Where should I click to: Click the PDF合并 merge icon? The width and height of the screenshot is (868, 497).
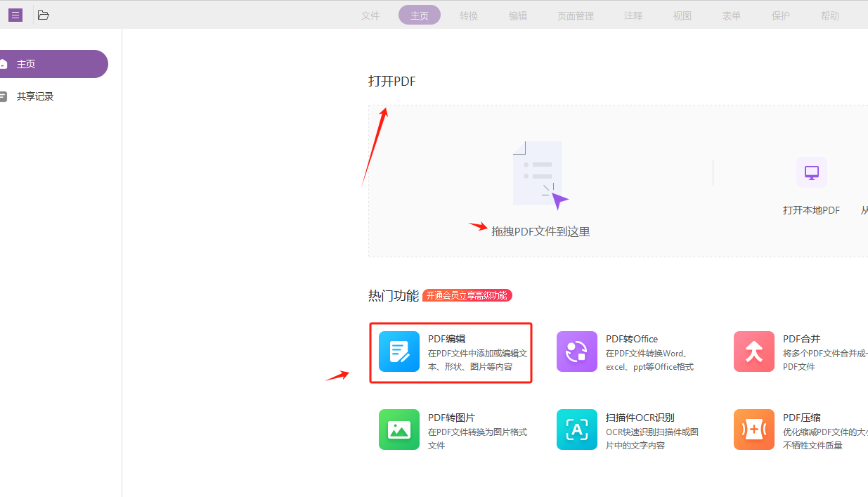tap(753, 351)
